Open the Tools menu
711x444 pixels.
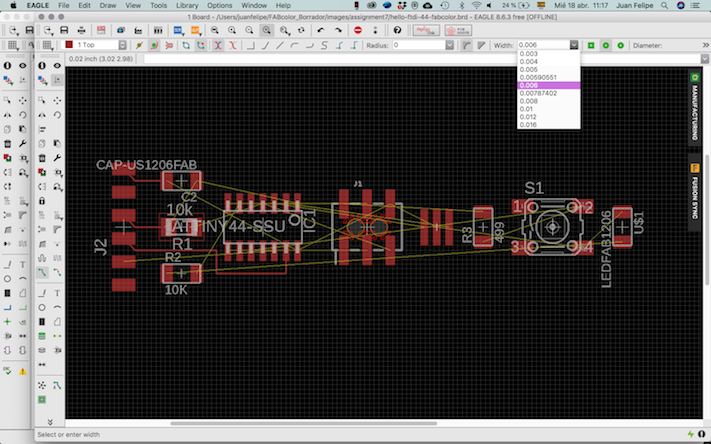click(158, 6)
